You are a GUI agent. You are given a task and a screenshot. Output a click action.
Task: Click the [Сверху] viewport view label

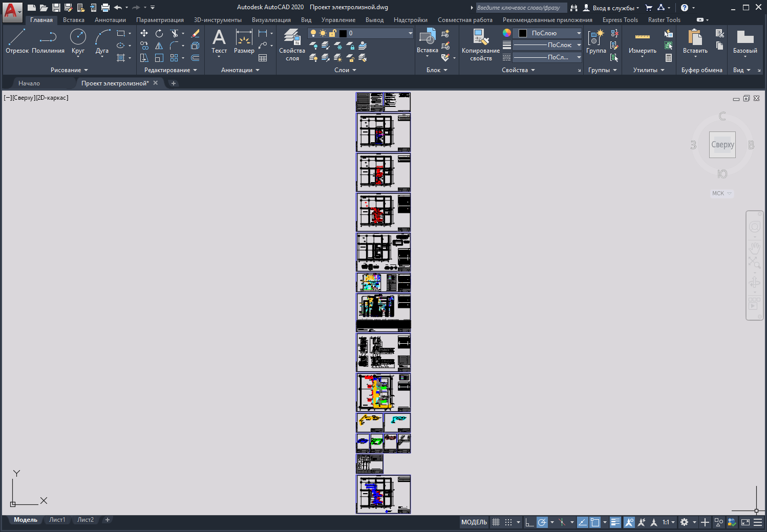click(x=23, y=98)
